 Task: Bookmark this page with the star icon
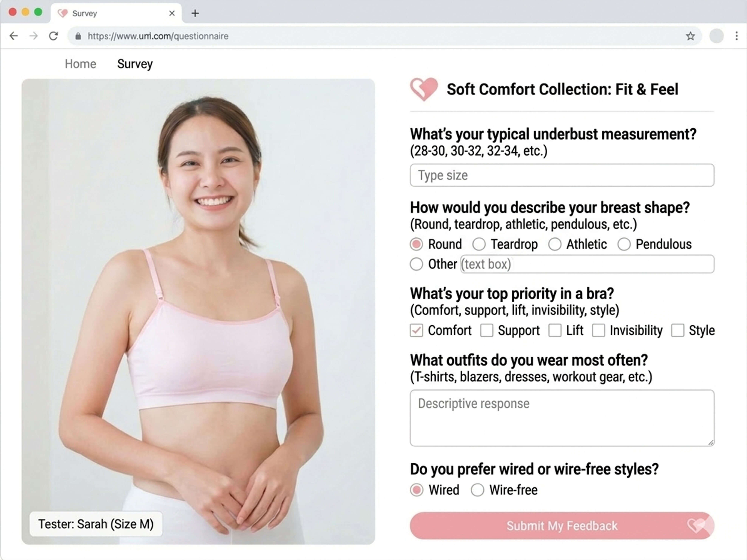690,36
